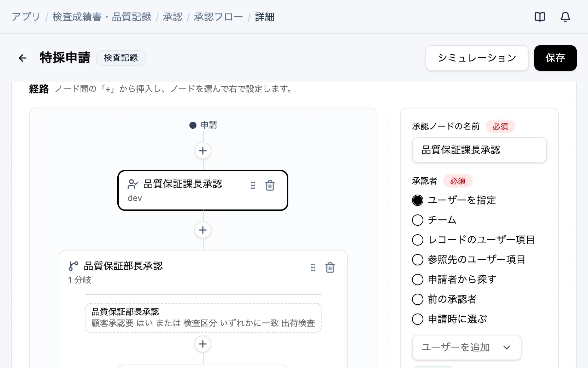Viewport: 588px width, 368px height.
Task: Add a node inside the 品質保証部長承認 branch
Action: click(x=203, y=344)
